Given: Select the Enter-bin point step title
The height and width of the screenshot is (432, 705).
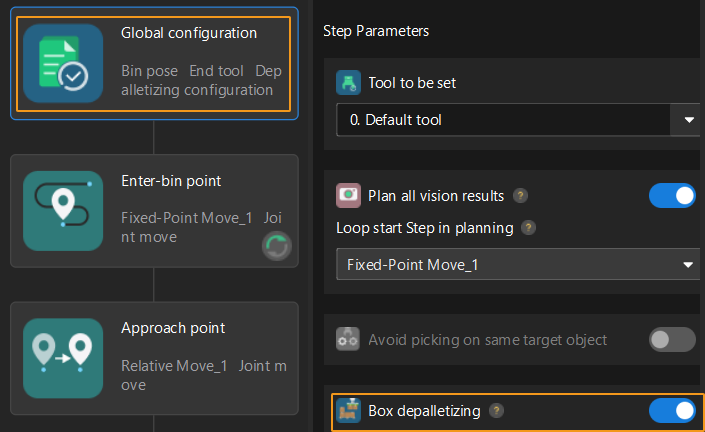Looking at the screenshot, I should 171,181.
